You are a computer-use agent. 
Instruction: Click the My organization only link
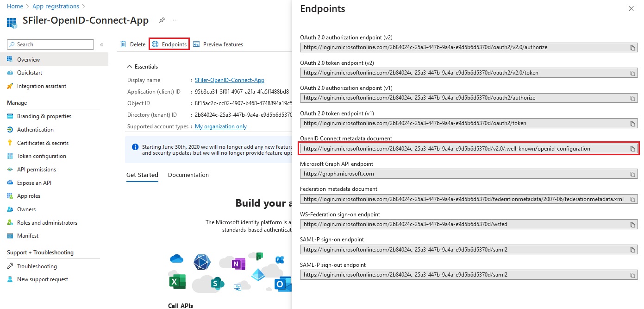[x=221, y=126]
